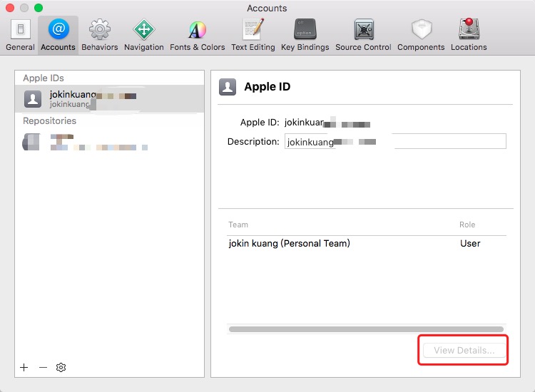This screenshot has height=392, width=535.
Task: Click the View Details... button
Action: coord(464,350)
